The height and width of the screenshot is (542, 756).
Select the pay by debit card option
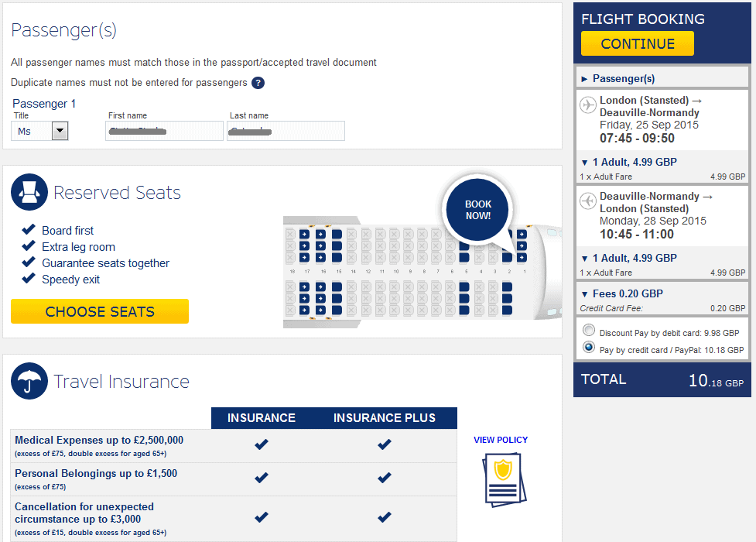coord(589,330)
